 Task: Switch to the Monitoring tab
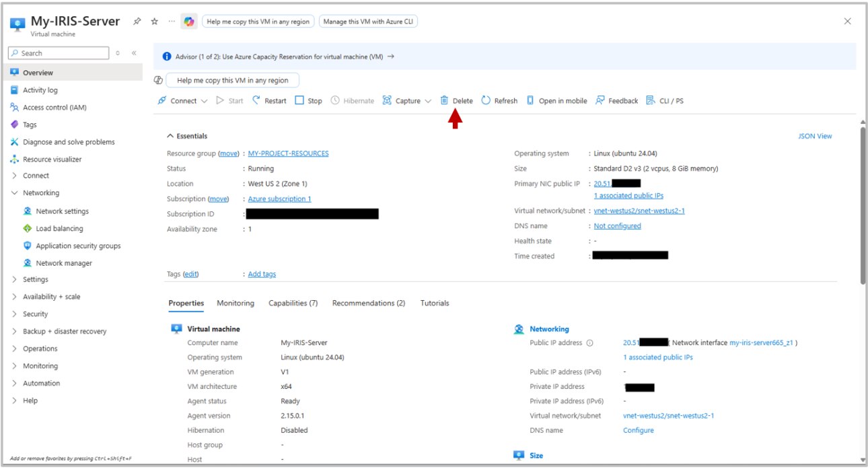pos(235,303)
